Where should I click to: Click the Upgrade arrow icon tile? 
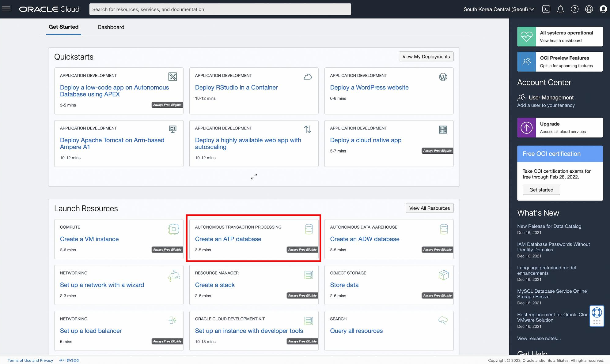526,128
